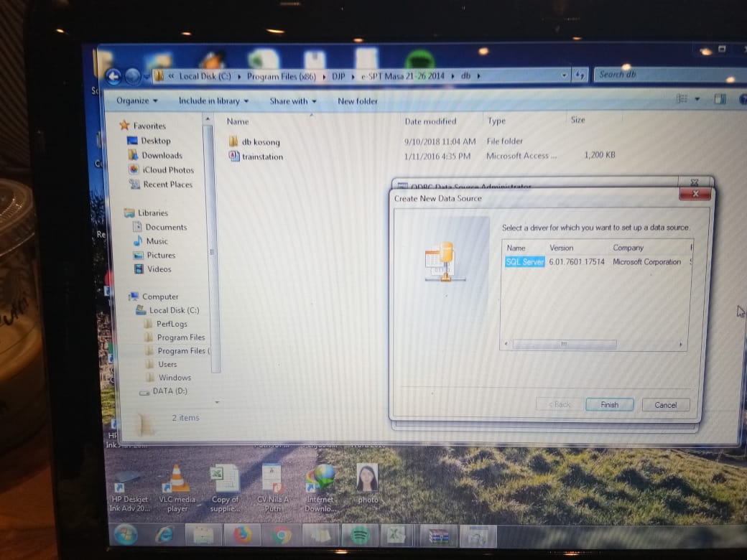This screenshot has height=560, width=747.
Task: Open the trainstation Access file
Action: [261, 157]
